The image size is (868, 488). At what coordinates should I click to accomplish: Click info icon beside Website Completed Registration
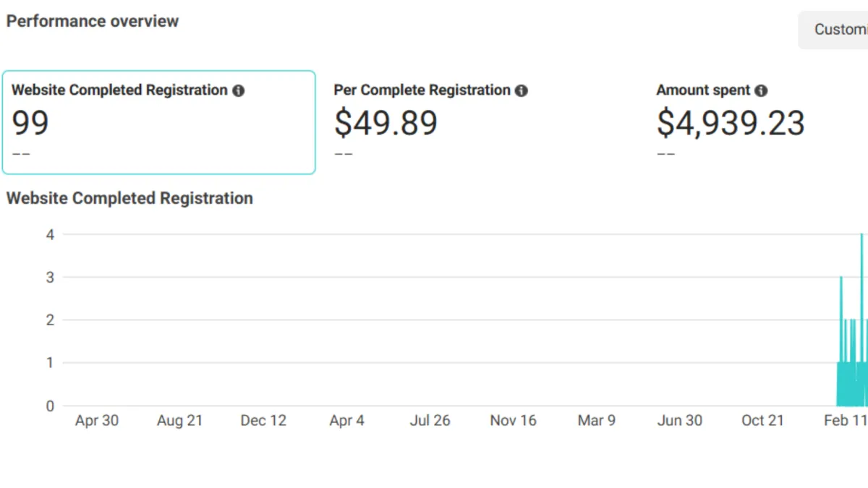(239, 91)
